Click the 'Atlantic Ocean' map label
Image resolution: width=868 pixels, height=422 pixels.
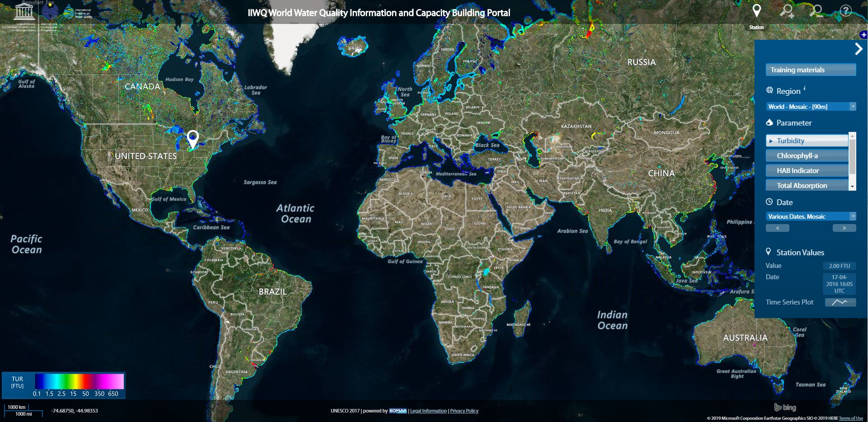click(x=296, y=214)
